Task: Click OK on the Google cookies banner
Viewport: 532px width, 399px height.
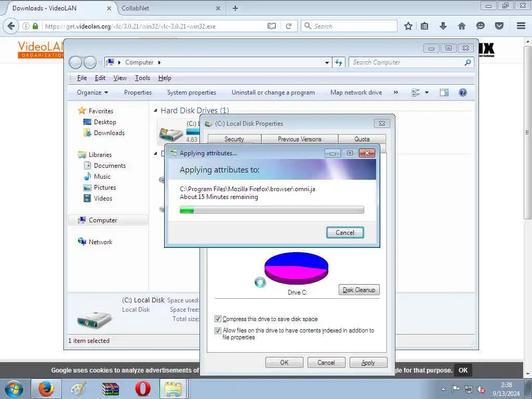Action: click(x=463, y=370)
